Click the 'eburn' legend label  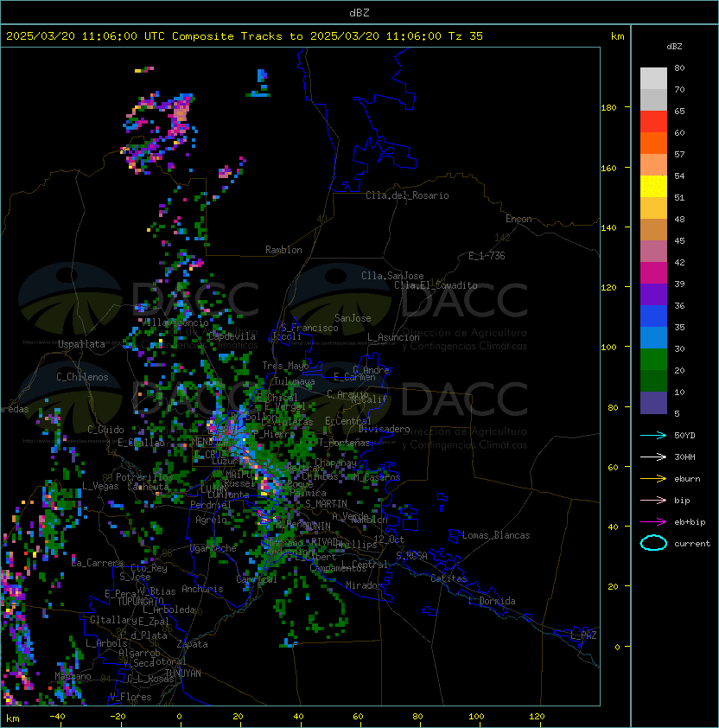click(687, 479)
